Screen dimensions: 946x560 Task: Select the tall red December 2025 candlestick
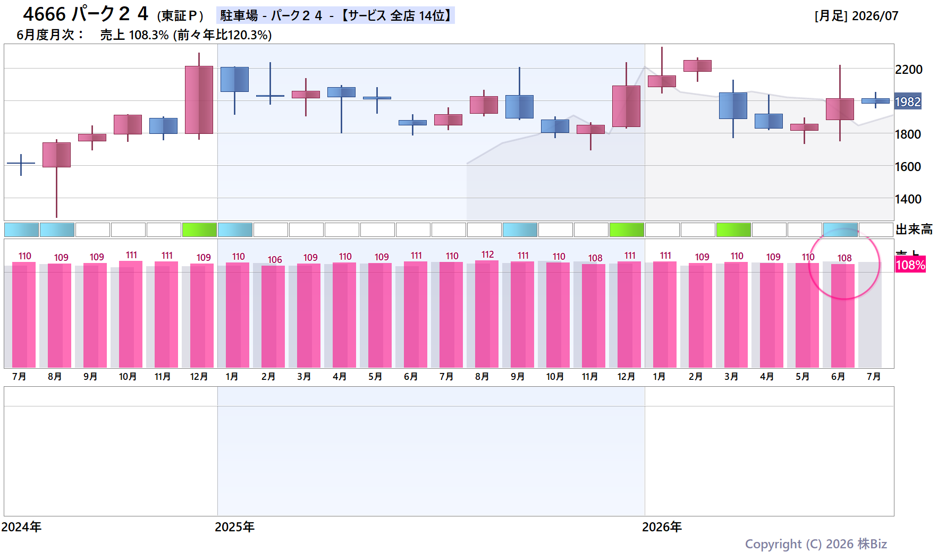(x=626, y=106)
